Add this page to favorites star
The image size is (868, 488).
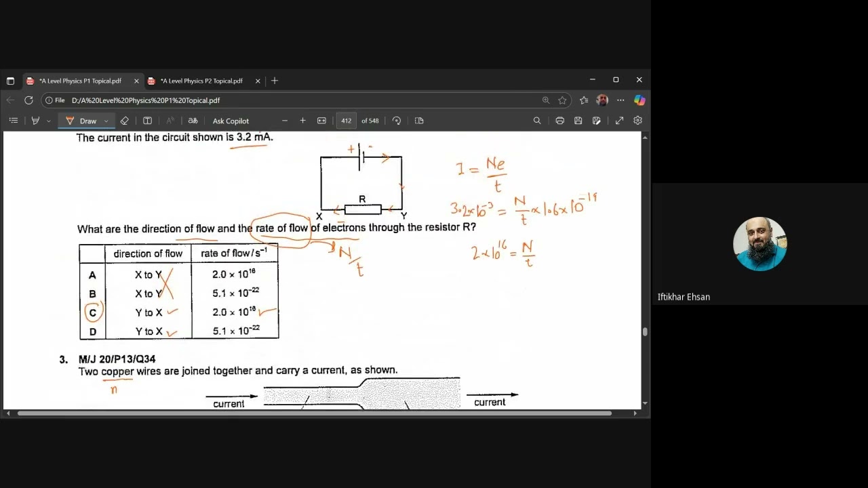point(562,100)
